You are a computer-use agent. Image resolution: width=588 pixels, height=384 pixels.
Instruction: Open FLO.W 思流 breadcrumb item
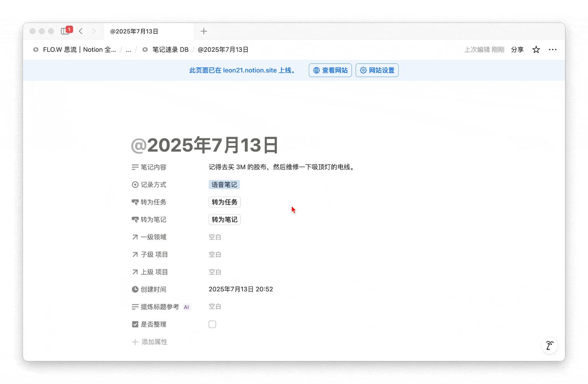point(75,50)
